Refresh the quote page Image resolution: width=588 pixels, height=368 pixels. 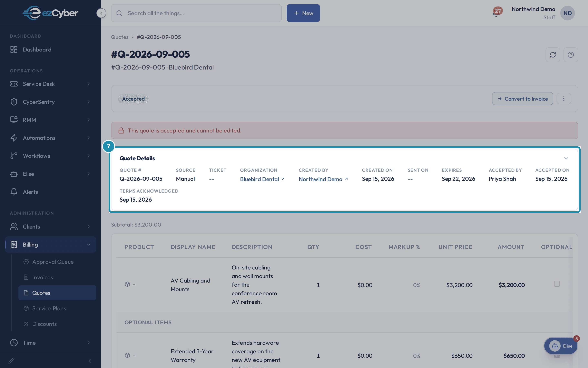(553, 55)
